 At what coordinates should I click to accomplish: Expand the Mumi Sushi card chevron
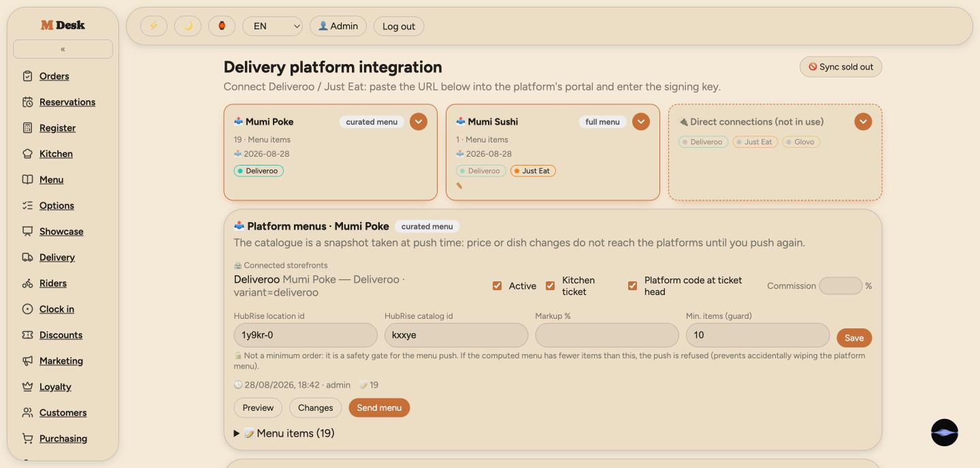click(x=641, y=121)
